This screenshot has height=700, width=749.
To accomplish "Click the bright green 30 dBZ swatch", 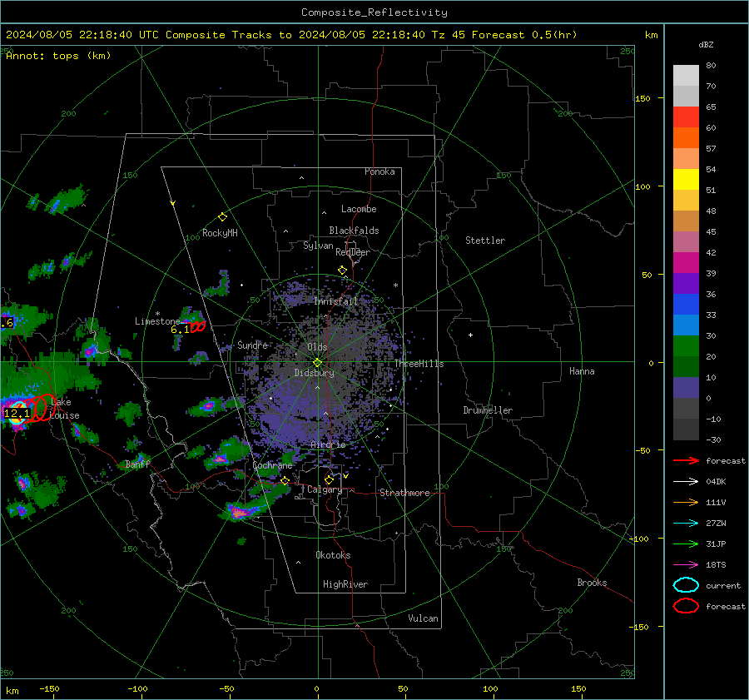I will pos(686,346).
